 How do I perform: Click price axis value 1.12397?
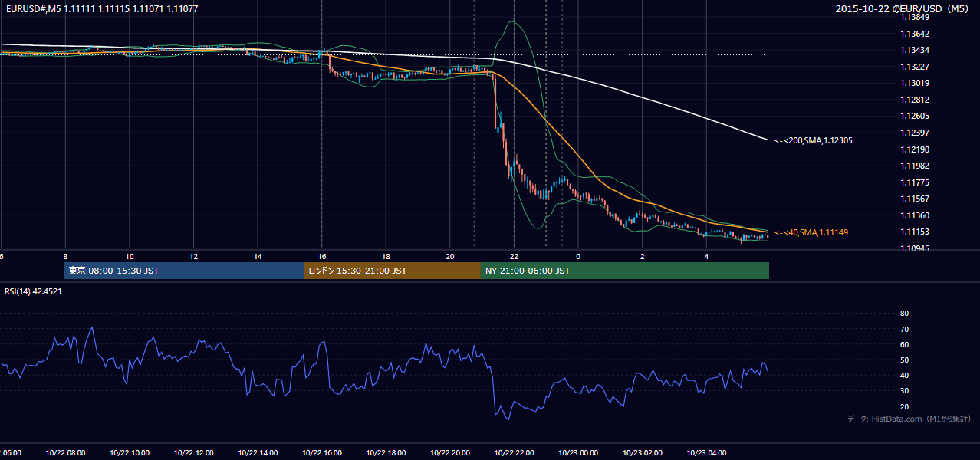point(915,133)
